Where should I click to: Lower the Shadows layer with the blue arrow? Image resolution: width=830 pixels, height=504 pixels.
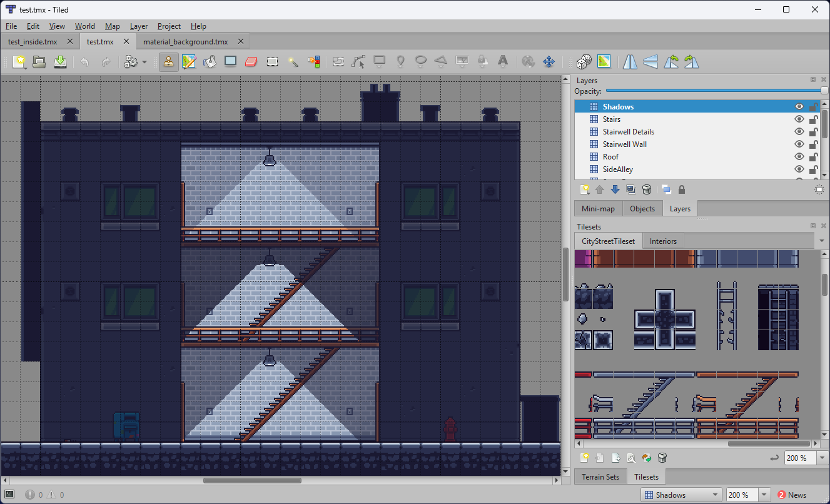click(x=615, y=189)
